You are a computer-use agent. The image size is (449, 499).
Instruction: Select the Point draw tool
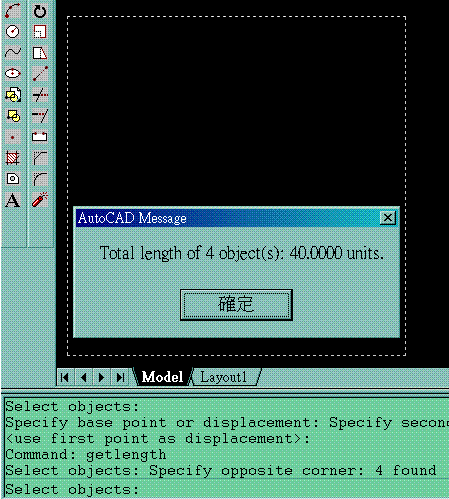coord(13,137)
